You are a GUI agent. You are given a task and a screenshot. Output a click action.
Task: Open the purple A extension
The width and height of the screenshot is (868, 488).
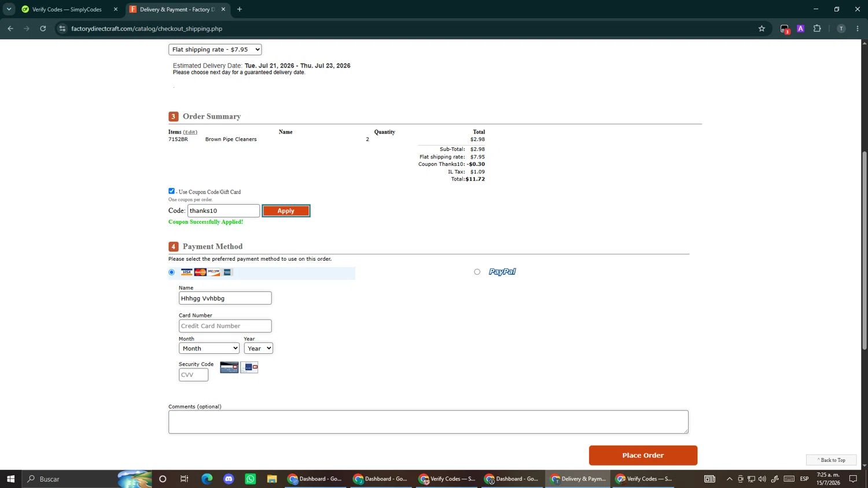tap(800, 28)
